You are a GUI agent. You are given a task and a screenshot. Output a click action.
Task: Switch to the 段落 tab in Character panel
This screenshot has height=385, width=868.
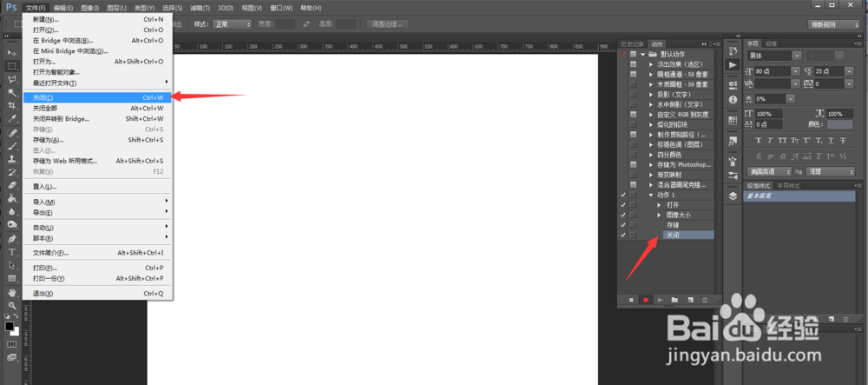[x=771, y=43]
